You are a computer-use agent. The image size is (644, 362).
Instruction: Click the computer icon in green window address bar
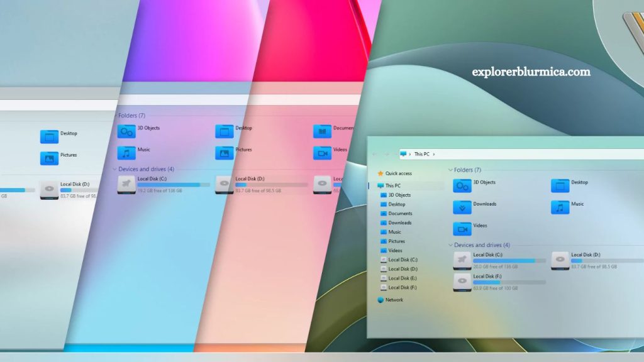point(403,154)
